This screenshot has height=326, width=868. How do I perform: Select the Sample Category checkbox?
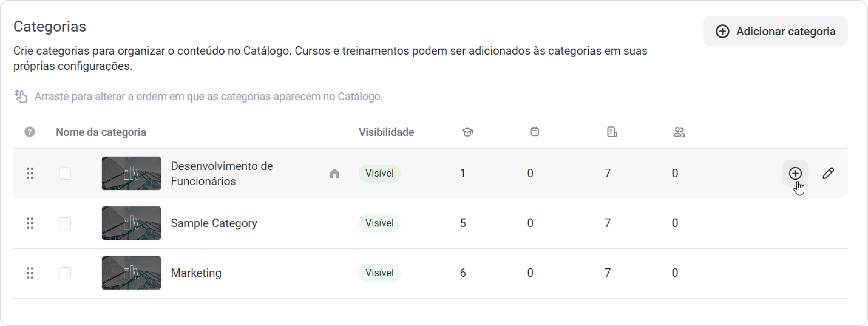click(65, 223)
